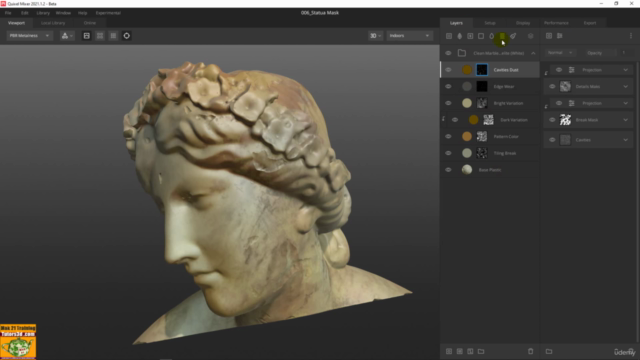
Task: Click the add mask component grid icon
Action: click(549, 36)
